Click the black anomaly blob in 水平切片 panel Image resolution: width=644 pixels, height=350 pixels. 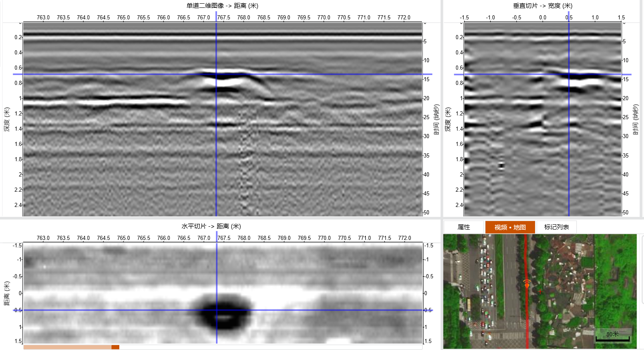point(223,312)
